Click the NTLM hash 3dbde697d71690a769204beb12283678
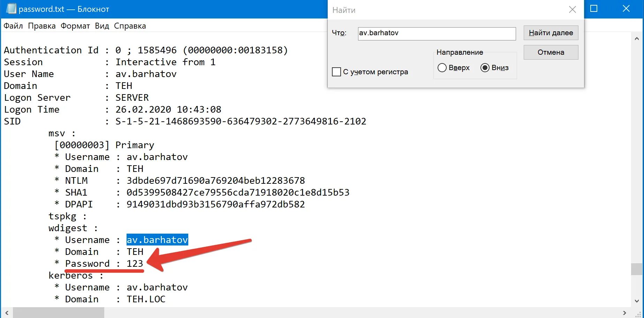 216,181
